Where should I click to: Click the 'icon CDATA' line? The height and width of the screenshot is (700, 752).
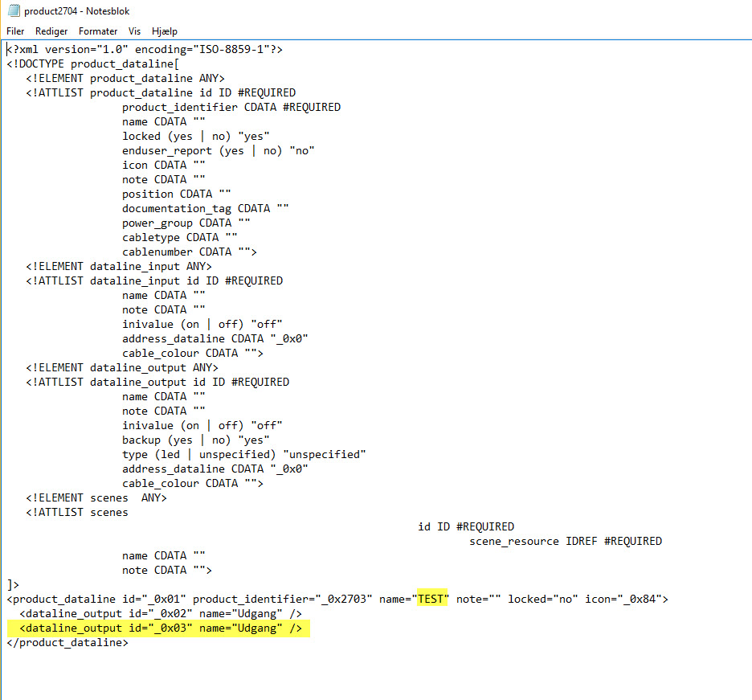point(164,165)
